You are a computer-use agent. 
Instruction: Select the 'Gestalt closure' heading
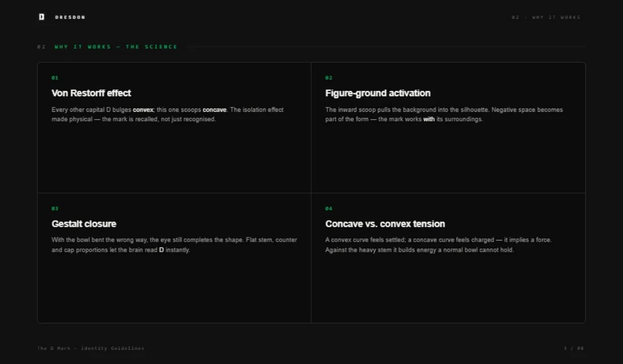[84, 224]
